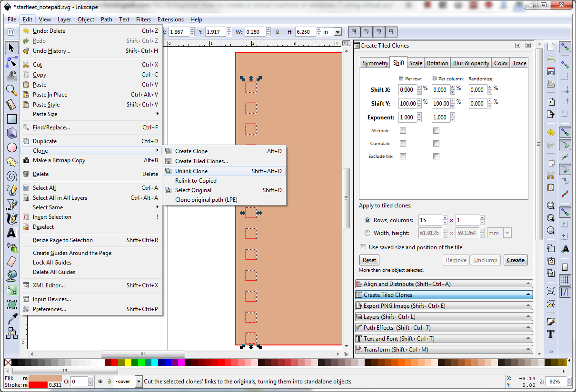The width and height of the screenshot is (576, 392).
Task: Select the 3D Box tool
Action: (x=12, y=133)
